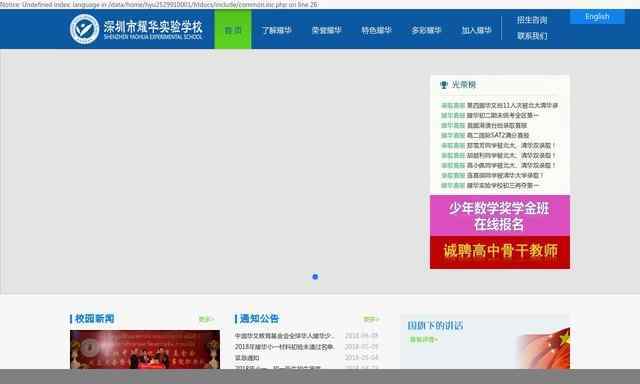Click the 校园新闻 section heading
This screenshot has height=384, width=640.
(x=94, y=319)
